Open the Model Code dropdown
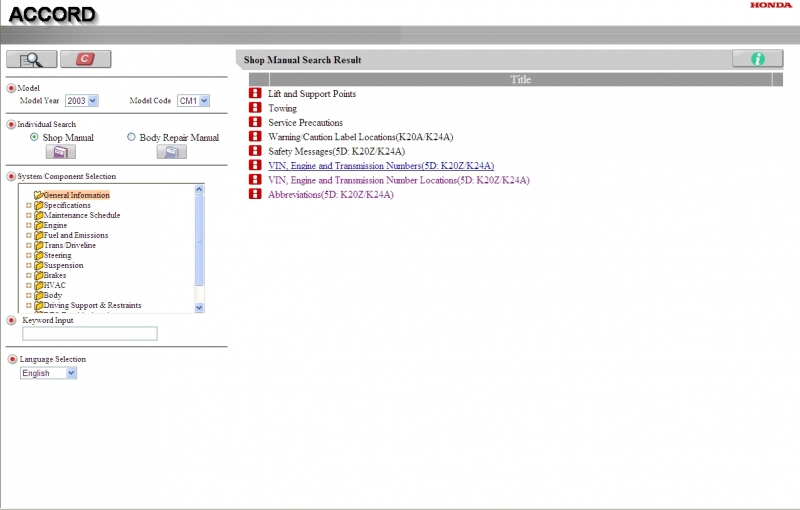The width and height of the screenshot is (800, 510). (193, 100)
